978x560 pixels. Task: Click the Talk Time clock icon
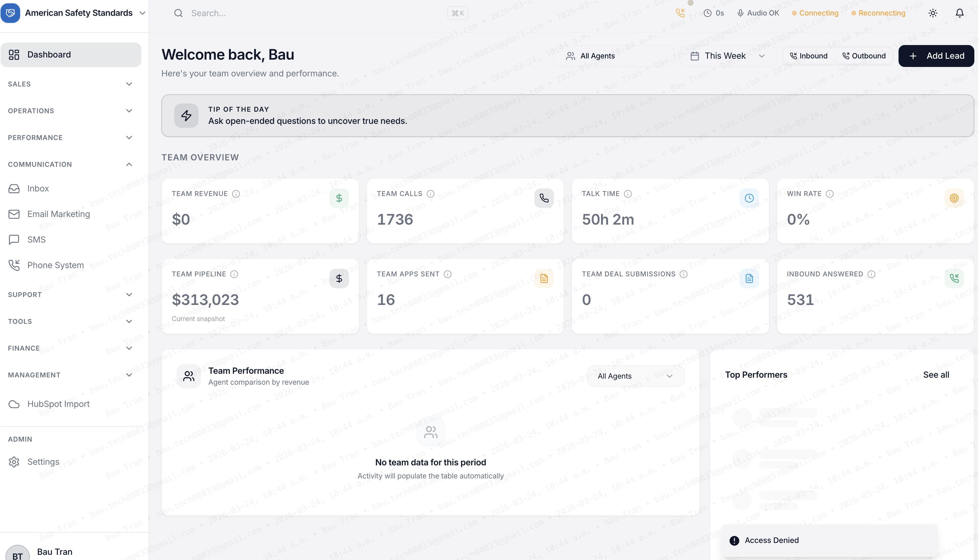click(x=749, y=198)
